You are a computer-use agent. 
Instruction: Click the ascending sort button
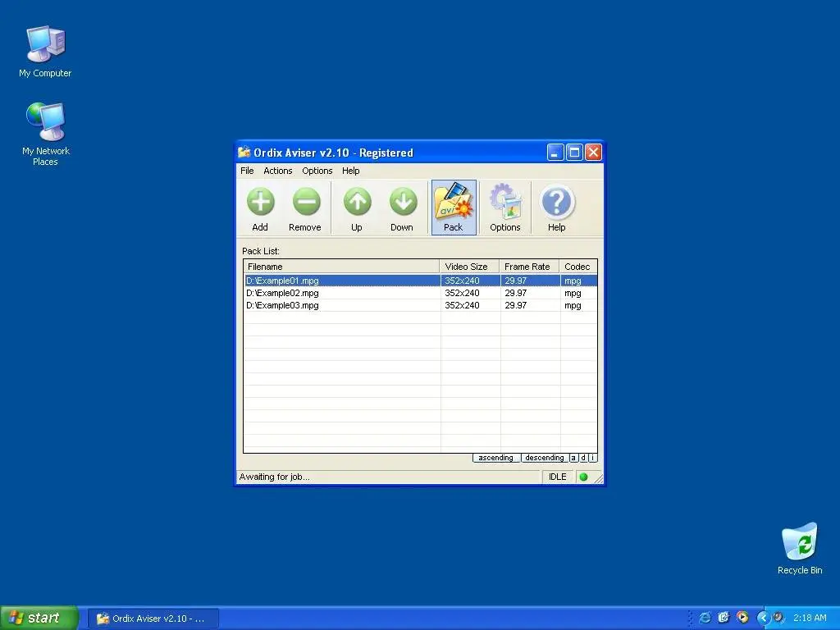click(496, 458)
